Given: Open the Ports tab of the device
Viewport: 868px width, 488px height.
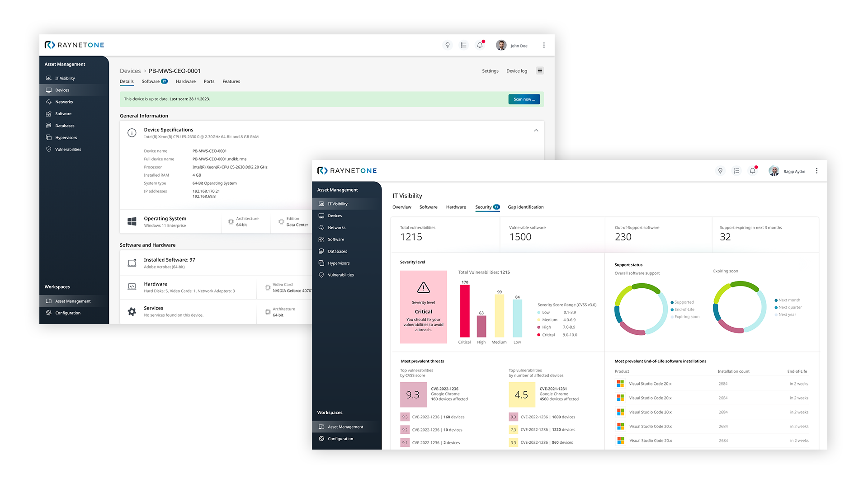Looking at the screenshot, I should tap(209, 81).
